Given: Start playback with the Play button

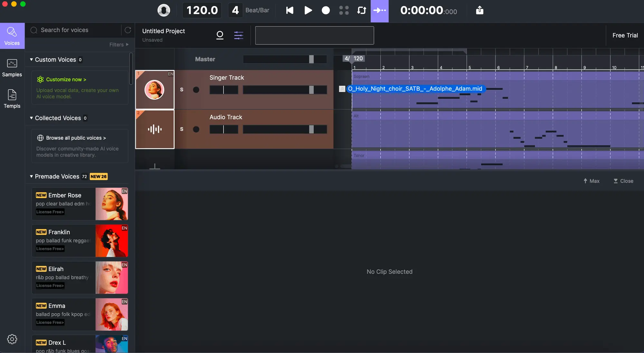Looking at the screenshot, I should tap(308, 10).
